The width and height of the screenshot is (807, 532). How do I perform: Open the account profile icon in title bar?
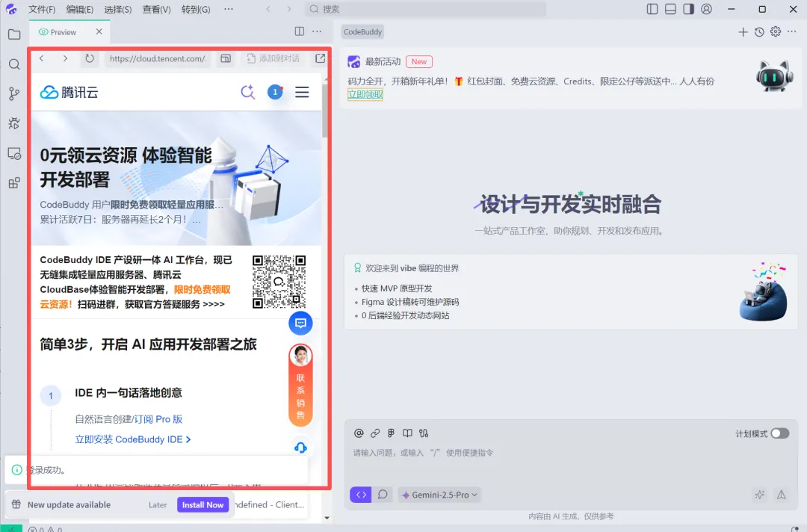[x=707, y=9]
